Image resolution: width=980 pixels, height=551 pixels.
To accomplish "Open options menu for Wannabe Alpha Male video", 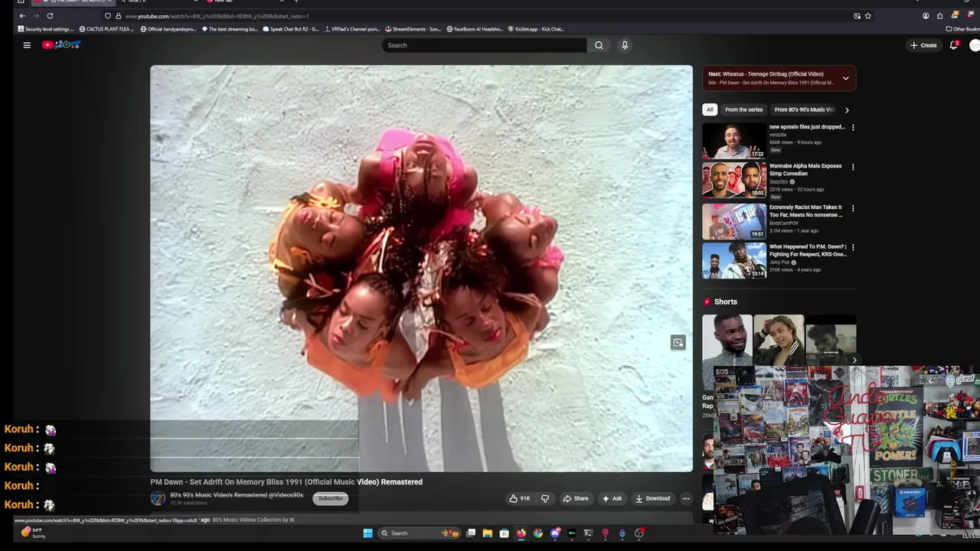I will point(853,167).
